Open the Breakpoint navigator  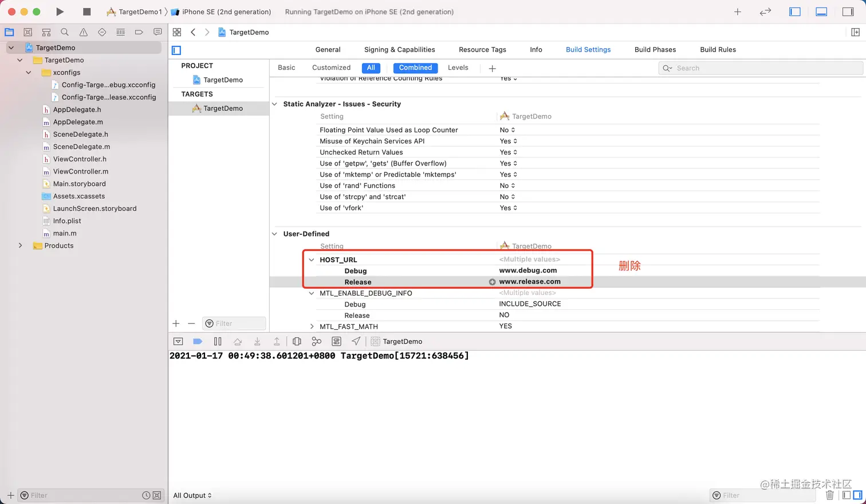(x=139, y=32)
